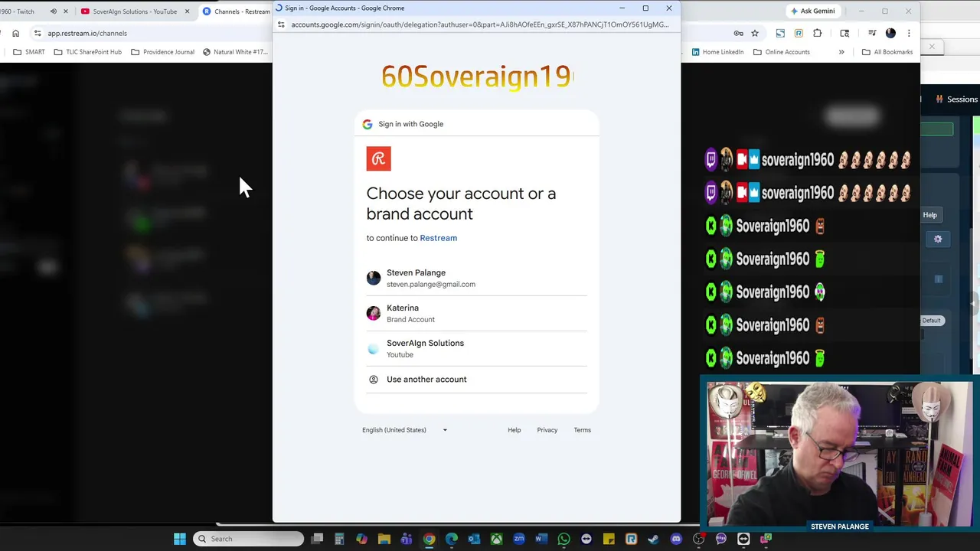Image resolution: width=980 pixels, height=551 pixels.
Task: Click the Default label in right panel
Action: pyautogui.click(x=931, y=321)
